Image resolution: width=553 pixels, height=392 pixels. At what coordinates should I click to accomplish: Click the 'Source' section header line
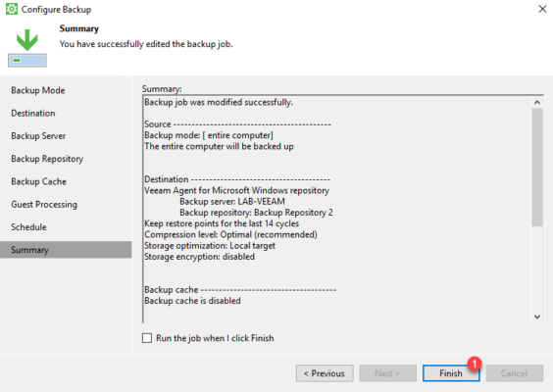pyautogui.click(x=237, y=124)
